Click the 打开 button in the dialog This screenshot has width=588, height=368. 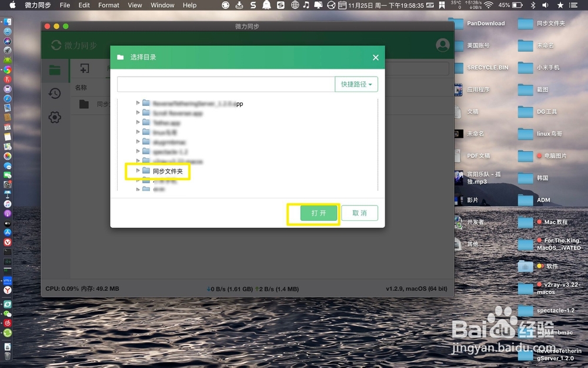click(319, 213)
